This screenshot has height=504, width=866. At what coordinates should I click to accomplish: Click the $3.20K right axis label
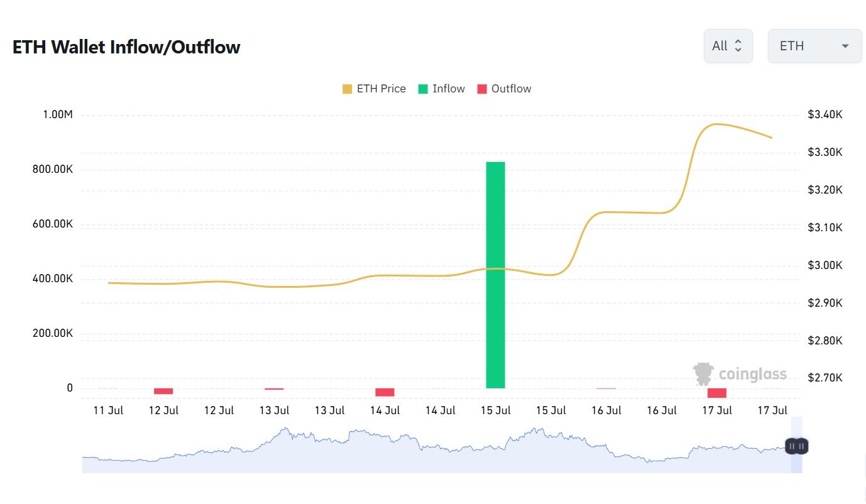[x=825, y=190]
